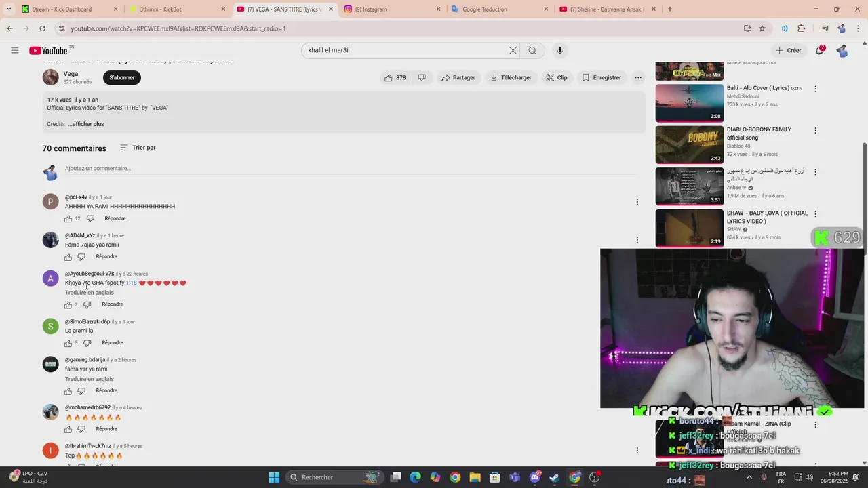Click the S'abonner button
Image resolution: width=868 pixels, height=488 pixels.
point(122,78)
